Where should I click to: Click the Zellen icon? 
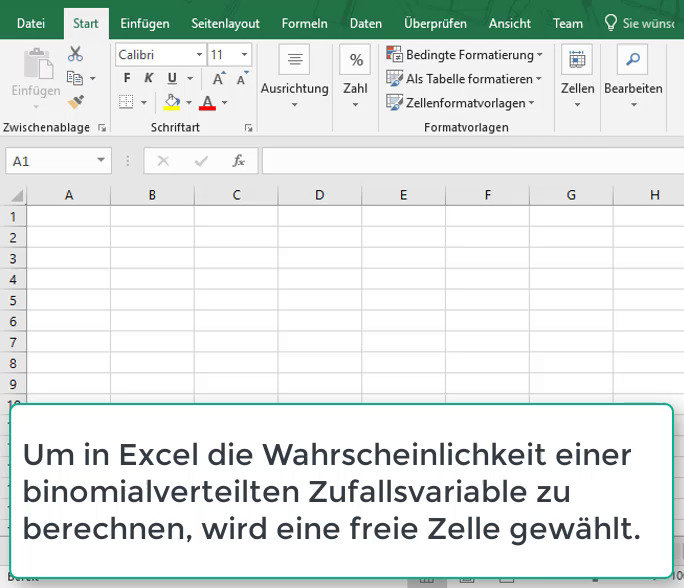click(x=577, y=59)
